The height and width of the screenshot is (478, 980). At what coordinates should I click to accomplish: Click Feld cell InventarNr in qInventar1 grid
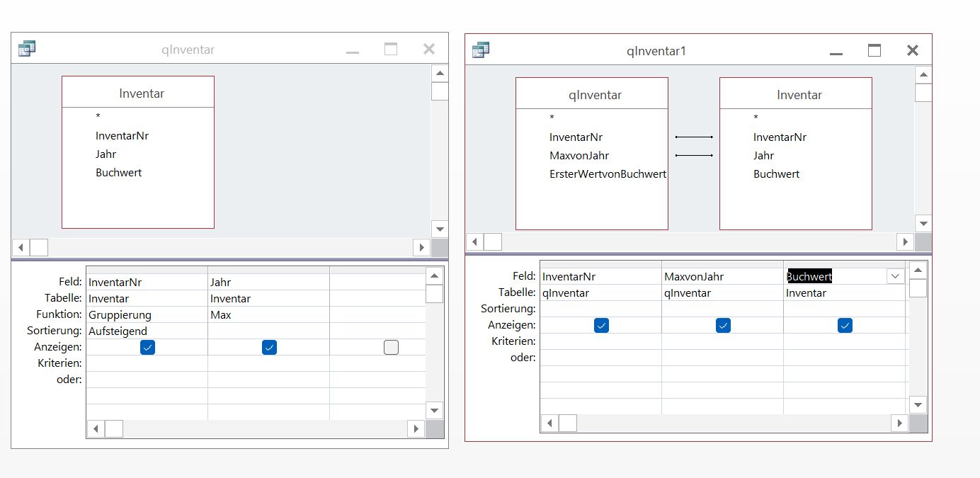tap(600, 276)
